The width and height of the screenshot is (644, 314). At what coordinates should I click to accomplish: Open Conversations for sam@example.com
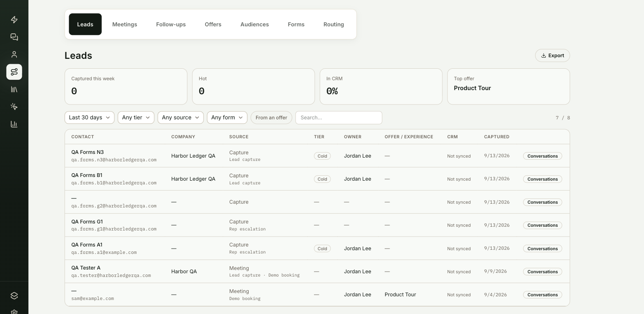coord(542,295)
